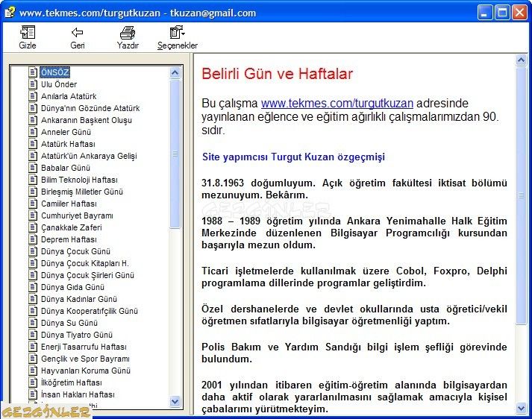Click topic list scrollbar up arrow

175,72
